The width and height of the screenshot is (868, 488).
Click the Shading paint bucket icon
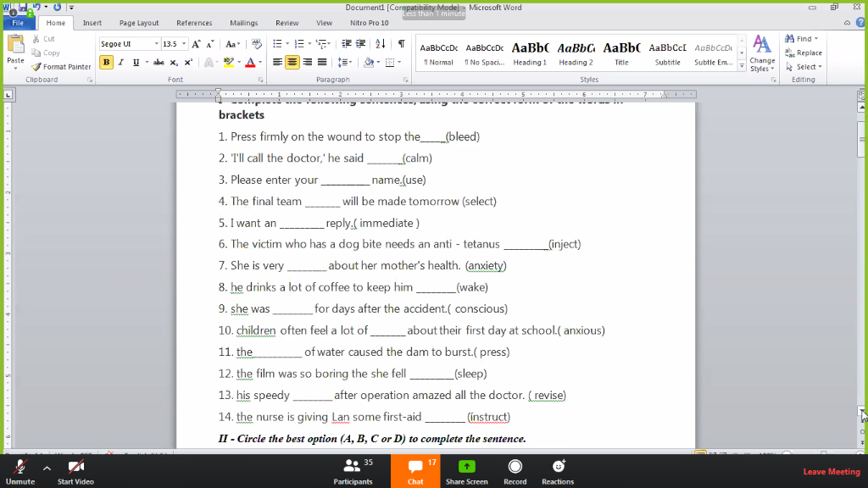click(x=369, y=62)
